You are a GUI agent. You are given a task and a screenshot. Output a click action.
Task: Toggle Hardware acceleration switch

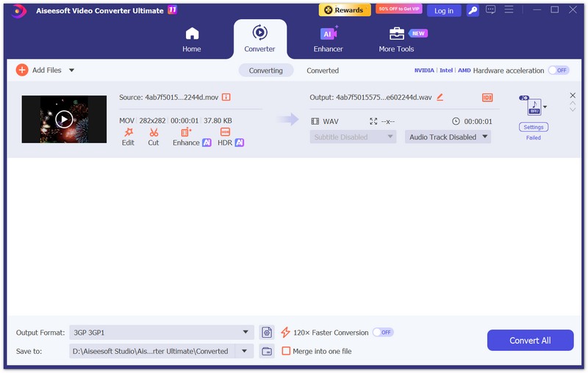[x=559, y=70]
